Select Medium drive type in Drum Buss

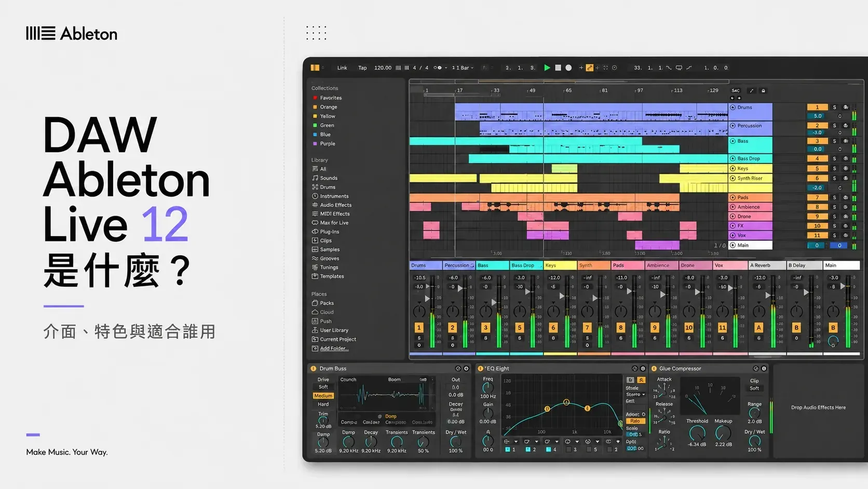click(x=323, y=396)
